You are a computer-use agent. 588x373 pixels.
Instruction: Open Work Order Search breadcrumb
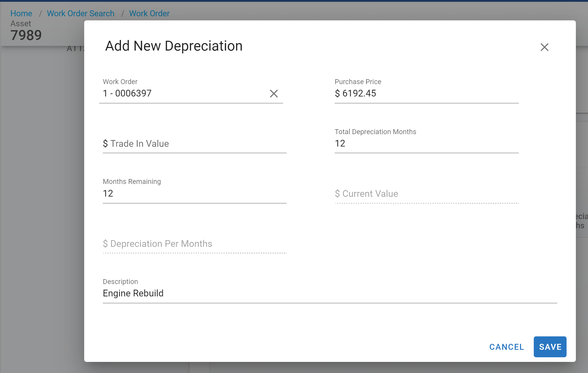tap(81, 13)
